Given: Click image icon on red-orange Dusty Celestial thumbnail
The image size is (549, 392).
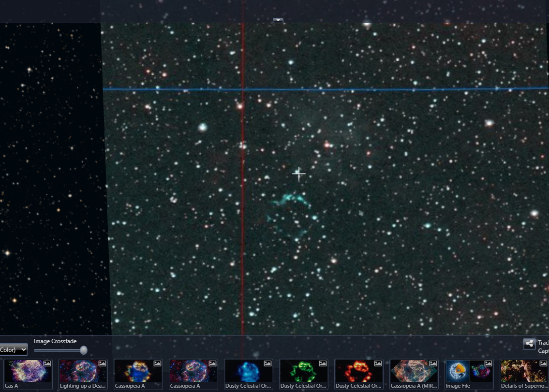Looking at the screenshot, I should coord(378,363).
